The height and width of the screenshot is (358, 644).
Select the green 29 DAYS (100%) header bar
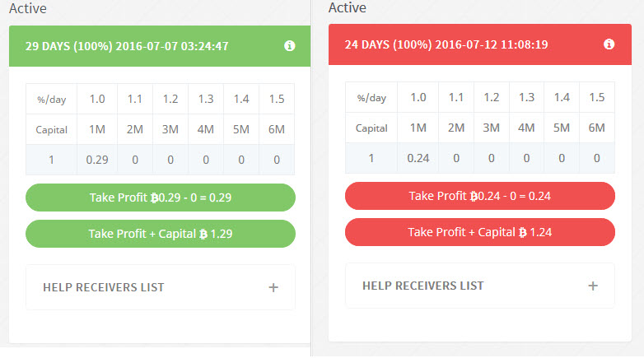pyautogui.click(x=148, y=46)
